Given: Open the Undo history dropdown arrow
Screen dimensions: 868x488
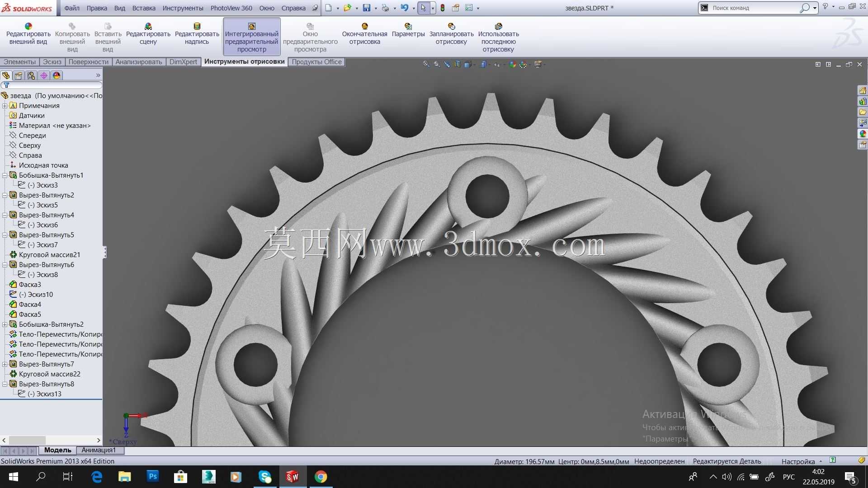Looking at the screenshot, I should click(x=414, y=8).
